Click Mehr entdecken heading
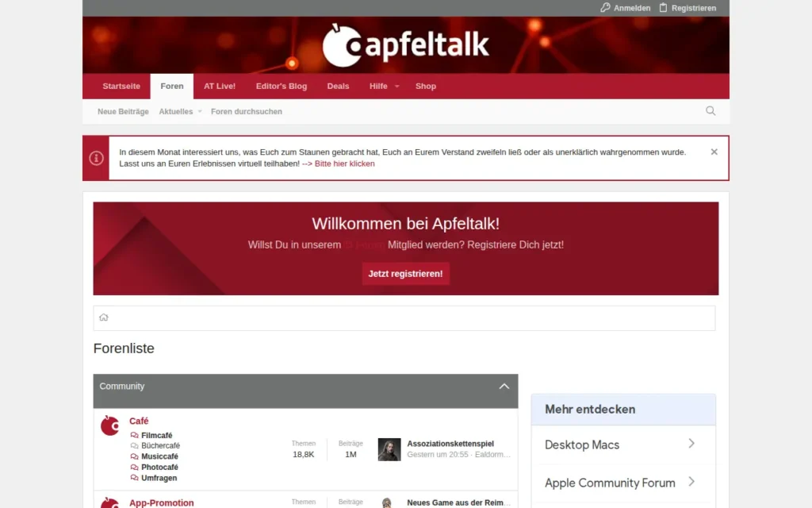Image resolution: width=812 pixels, height=508 pixels. point(590,410)
